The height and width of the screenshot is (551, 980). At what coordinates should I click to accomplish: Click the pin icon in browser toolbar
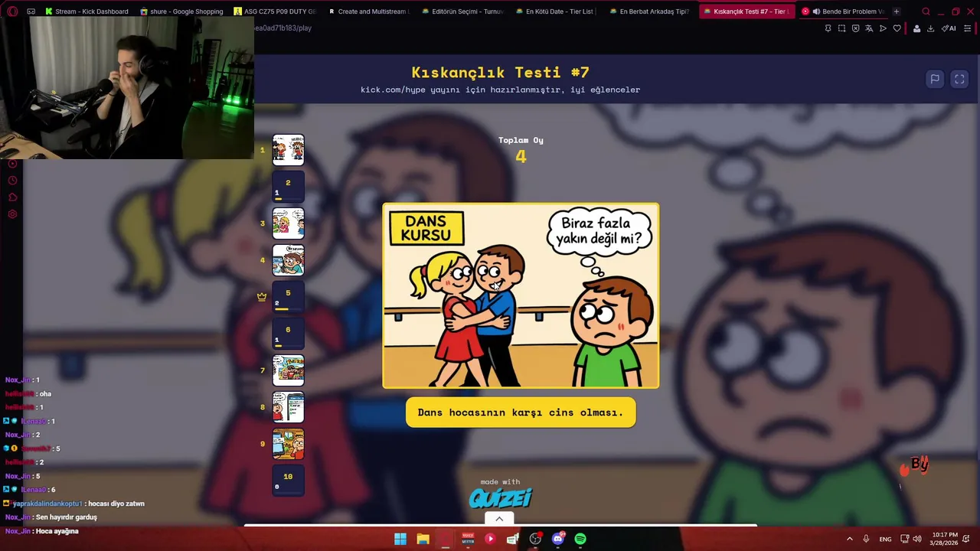828,28
